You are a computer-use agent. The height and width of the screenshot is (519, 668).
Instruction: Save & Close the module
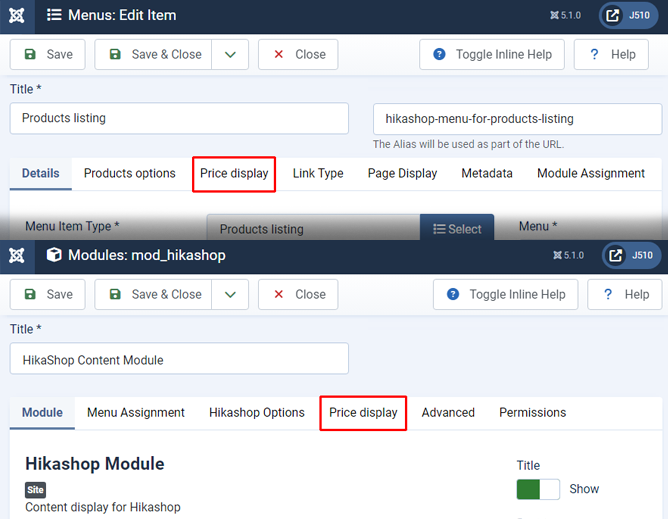[153, 294]
